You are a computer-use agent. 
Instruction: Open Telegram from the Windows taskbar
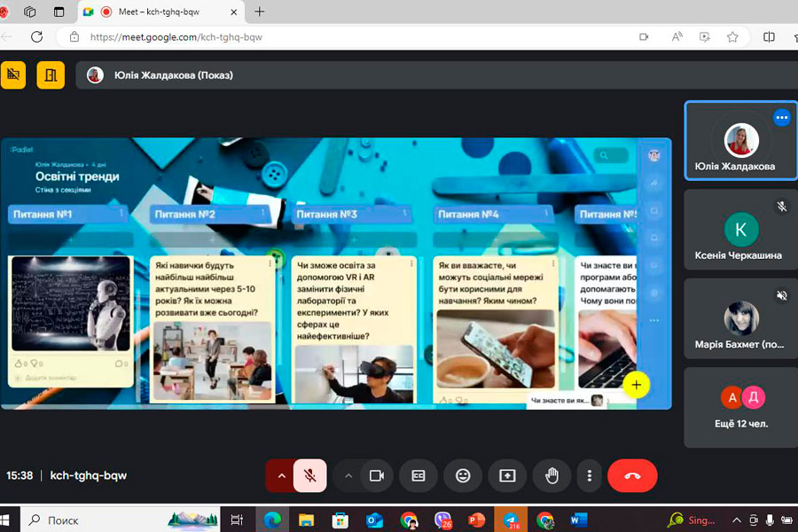[x=512, y=520]
